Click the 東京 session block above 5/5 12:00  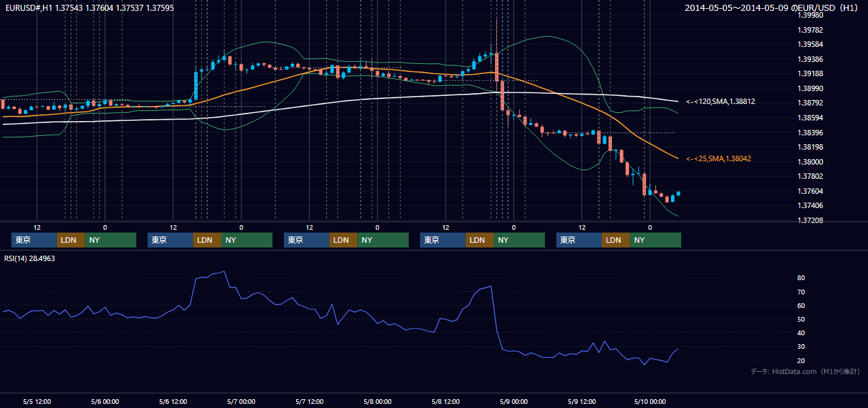(34, 240)
